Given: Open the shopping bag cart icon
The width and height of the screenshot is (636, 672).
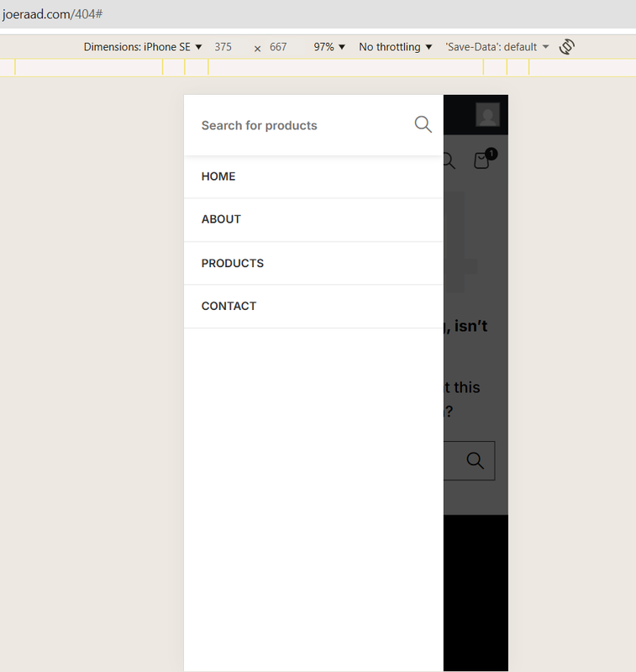Looking at the screenshot, I should pos(481,160).
